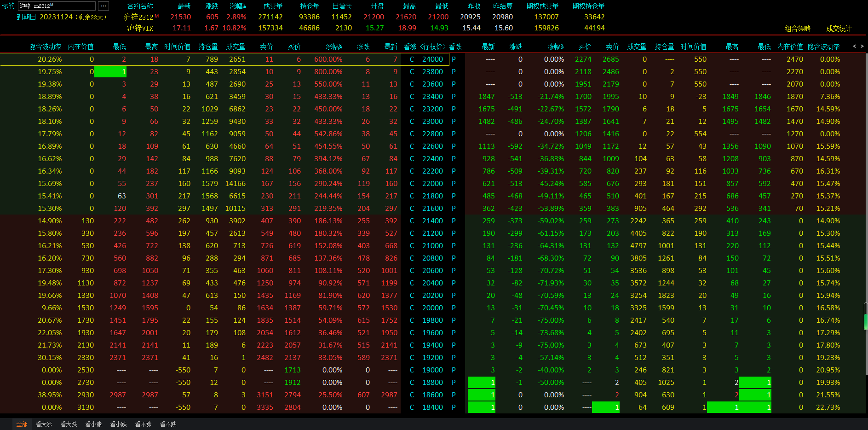Click the 期权持仓量 header label
Viewport: 868px width, 430px height.
point(588,6)
